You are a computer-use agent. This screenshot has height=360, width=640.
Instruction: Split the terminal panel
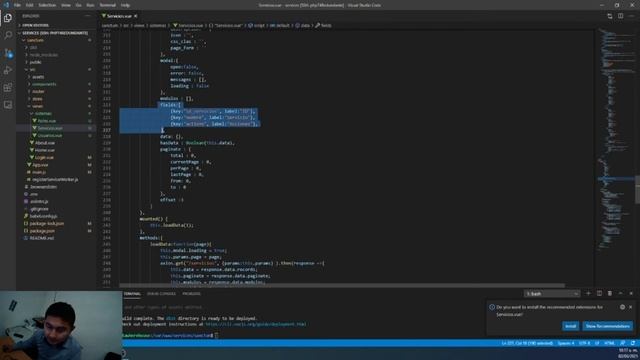click(599, 293)
